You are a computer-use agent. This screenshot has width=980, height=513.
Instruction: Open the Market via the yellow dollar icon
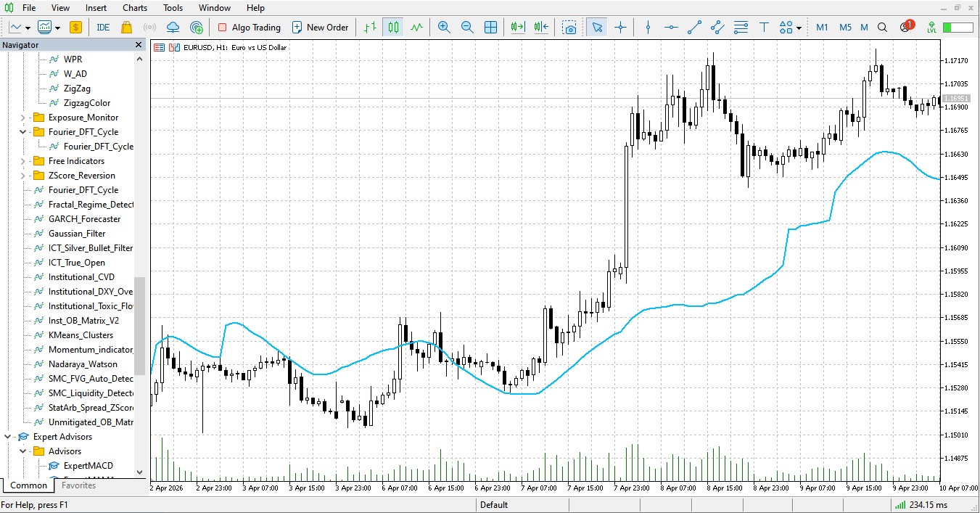coord(75,27)
